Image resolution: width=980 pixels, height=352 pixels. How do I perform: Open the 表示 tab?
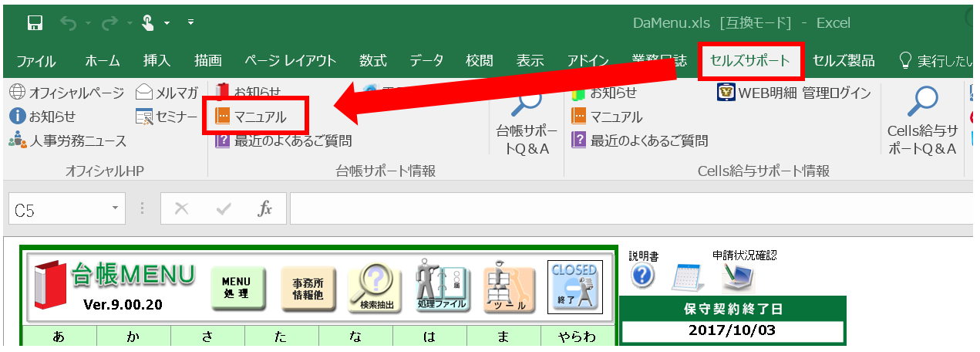pos(530,61)
